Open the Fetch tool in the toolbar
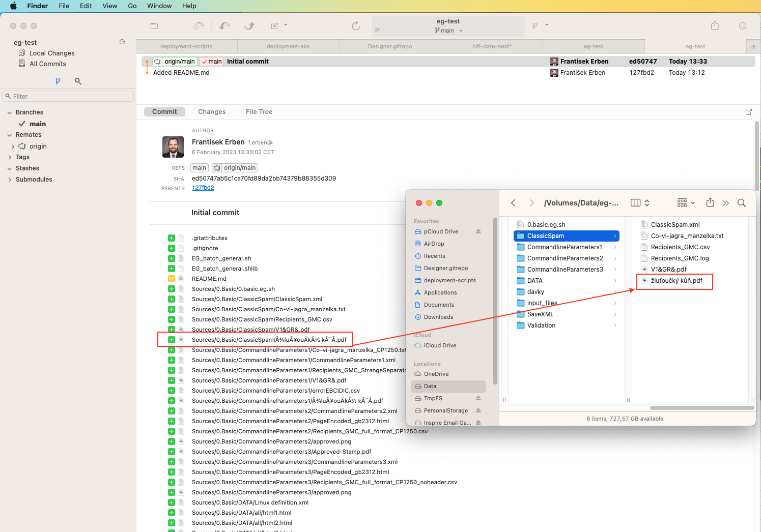 click(199, 26)
